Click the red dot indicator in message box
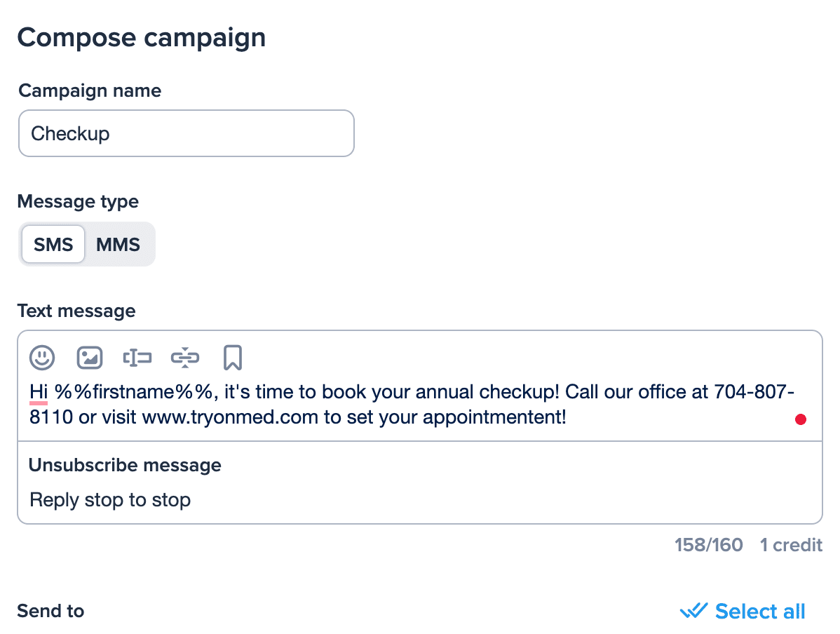This screenshot has width=840, height=634. [801, 419]
